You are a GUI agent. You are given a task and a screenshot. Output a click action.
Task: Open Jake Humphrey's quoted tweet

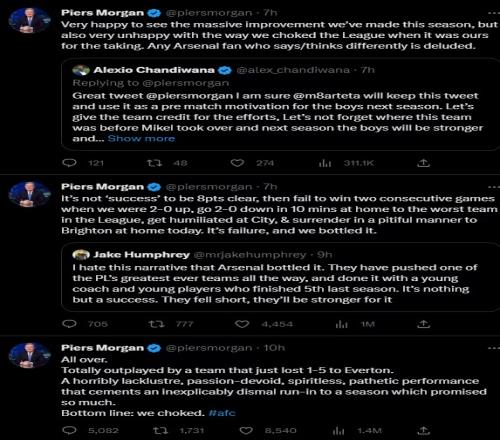pyautogui.click(x=280, y=277)
